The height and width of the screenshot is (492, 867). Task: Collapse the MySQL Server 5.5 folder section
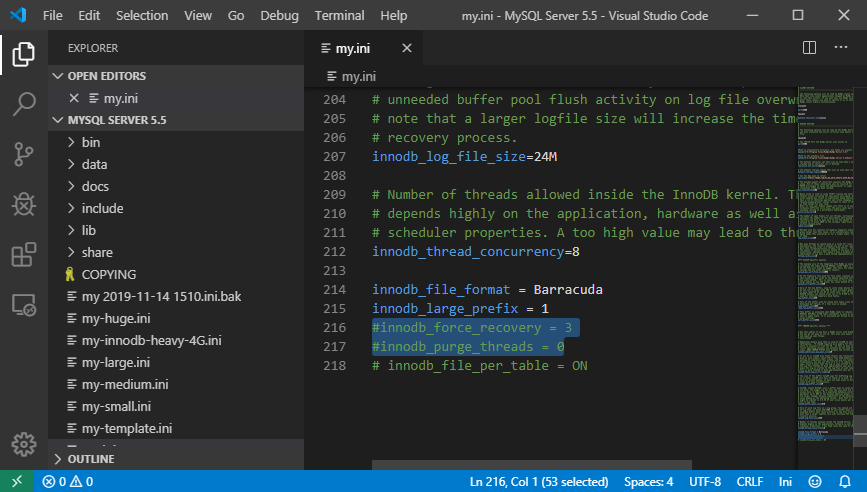click(x=58, y=120)
